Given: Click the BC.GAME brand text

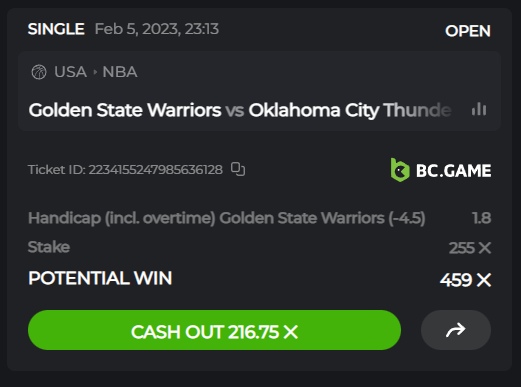Looking at the screenshot, I should click(453, 171).
